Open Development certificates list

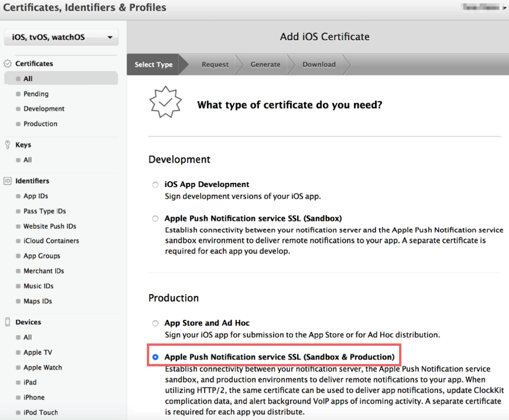[44, 109]
